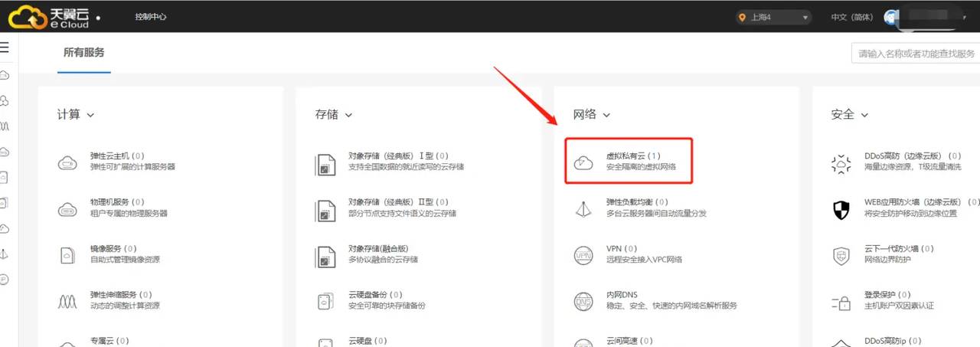Click description text 主机账户双因素认证

pyautogui.click(x=899, y=305)
